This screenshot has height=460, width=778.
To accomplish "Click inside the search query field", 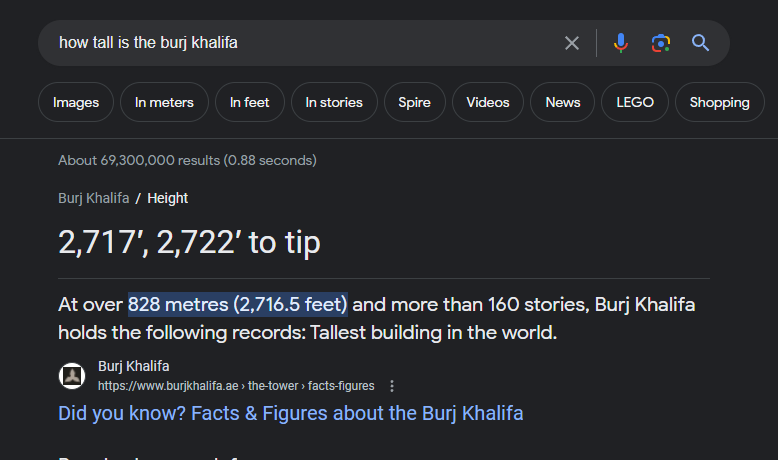I will click(x=298, y=43).
